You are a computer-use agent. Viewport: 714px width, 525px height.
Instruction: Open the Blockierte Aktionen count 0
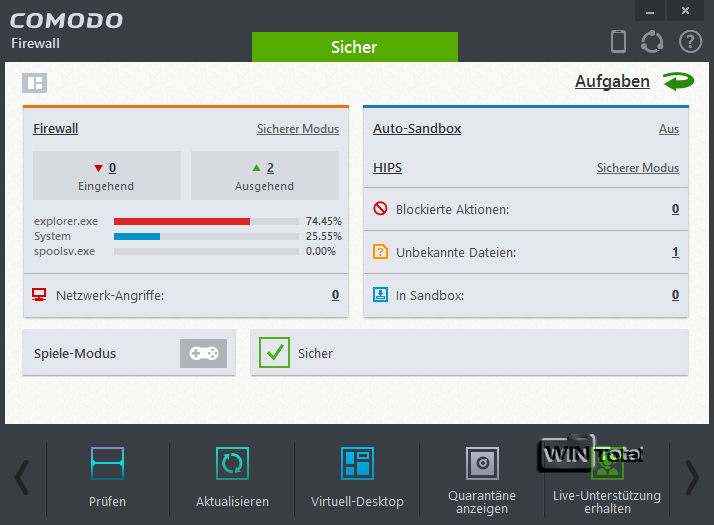click(675, 209)
